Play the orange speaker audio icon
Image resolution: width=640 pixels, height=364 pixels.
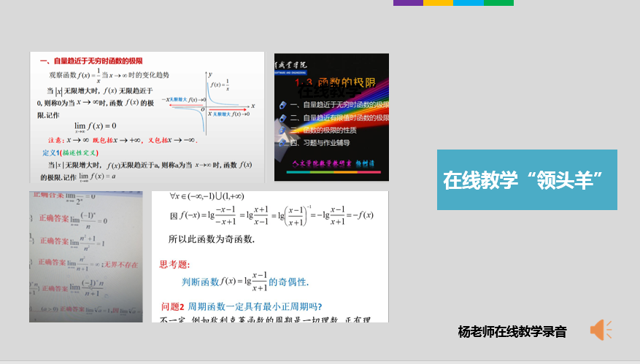[x=601, y=330]
